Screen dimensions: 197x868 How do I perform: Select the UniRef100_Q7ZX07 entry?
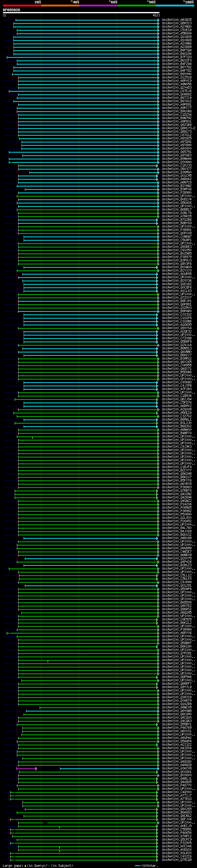coord(177,297)
